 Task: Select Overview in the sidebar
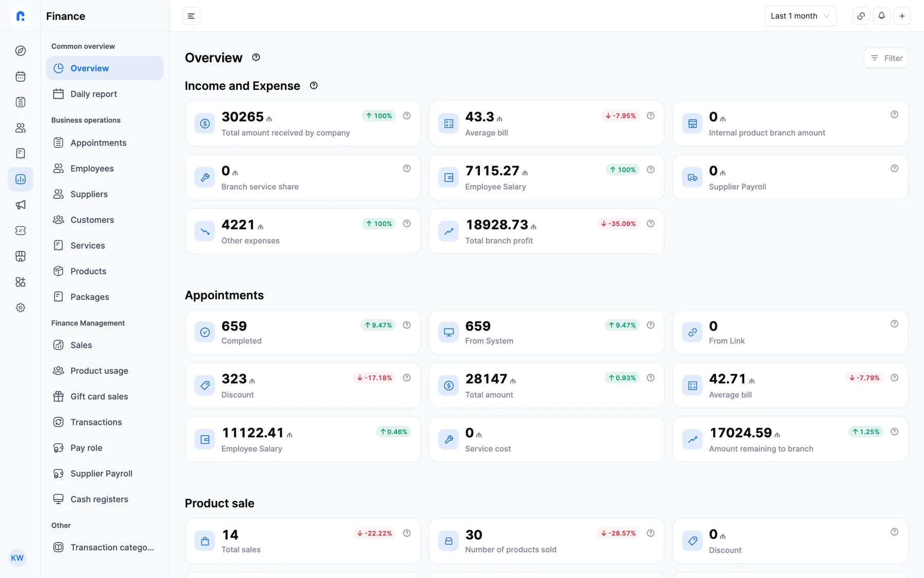pos(105,68)
